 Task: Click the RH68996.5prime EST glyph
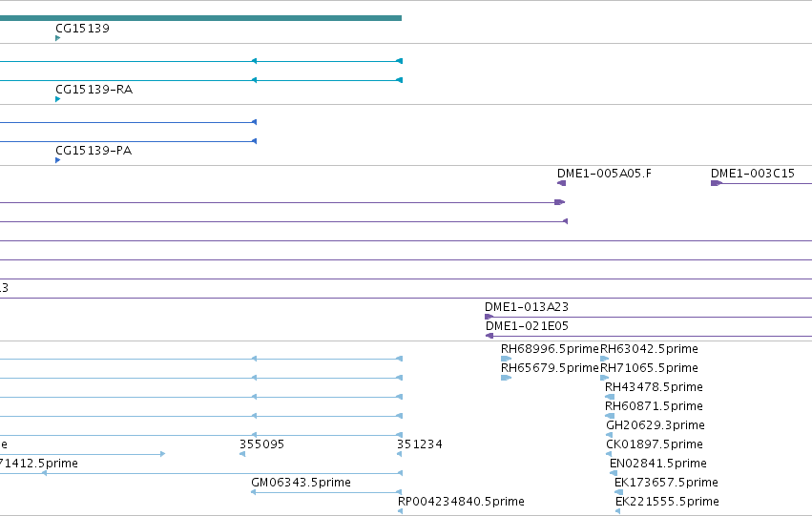(x=506, y=359)
